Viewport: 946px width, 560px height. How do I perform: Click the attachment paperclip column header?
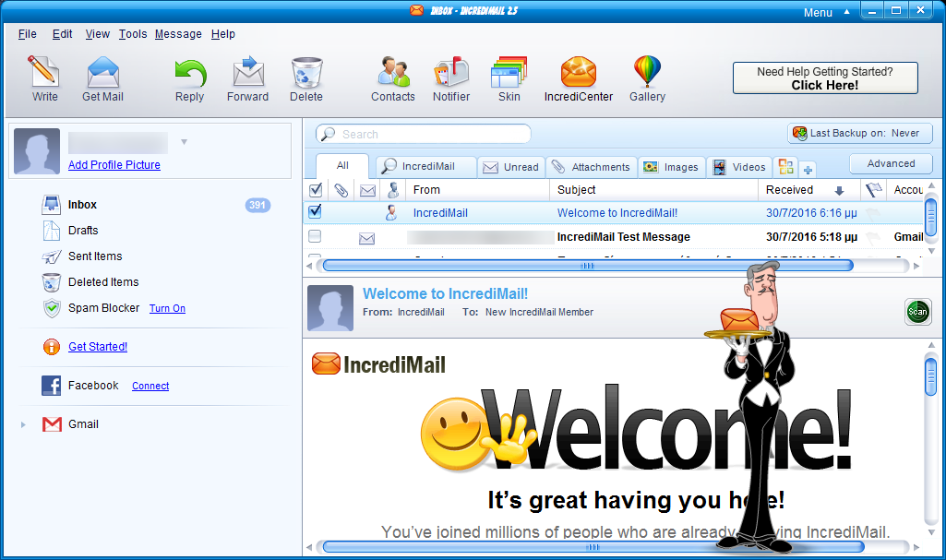tap(341, 190)
